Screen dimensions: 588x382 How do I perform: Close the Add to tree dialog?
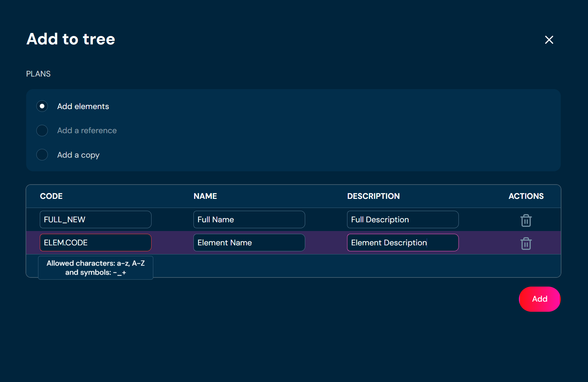[549, 40]
